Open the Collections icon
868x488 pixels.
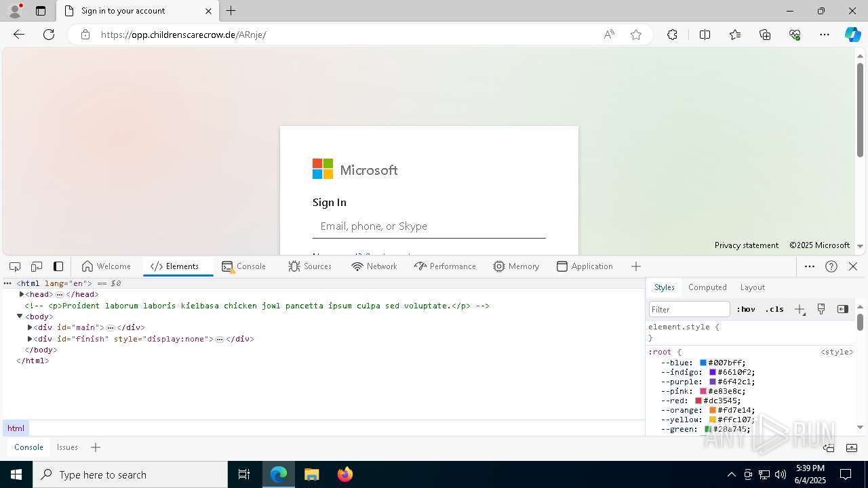point(765,35)
